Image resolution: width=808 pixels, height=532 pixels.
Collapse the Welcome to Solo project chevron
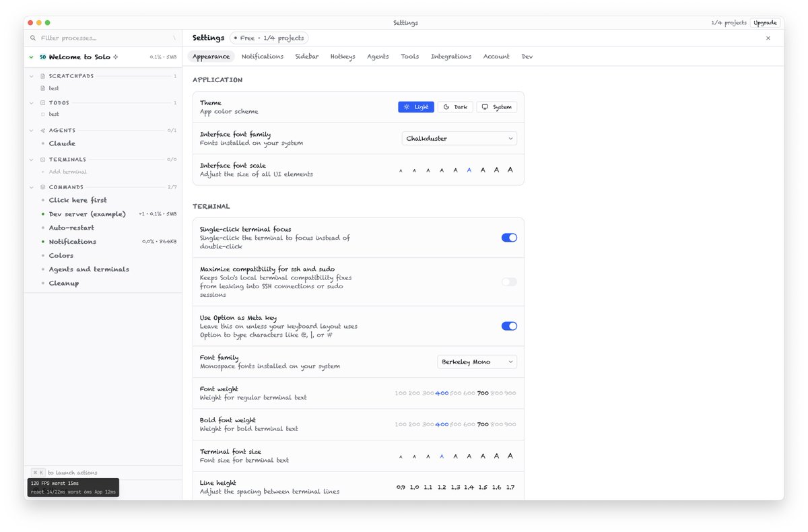point(31,57)
